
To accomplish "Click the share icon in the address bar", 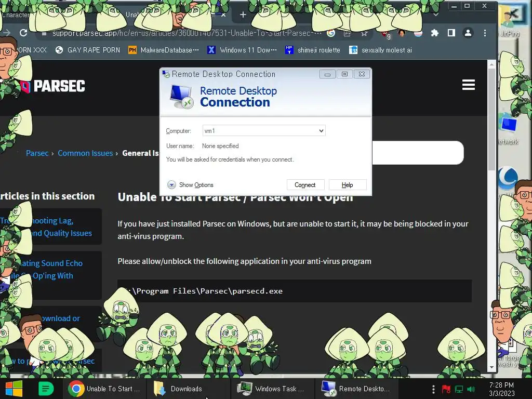I will pos(347,33).
